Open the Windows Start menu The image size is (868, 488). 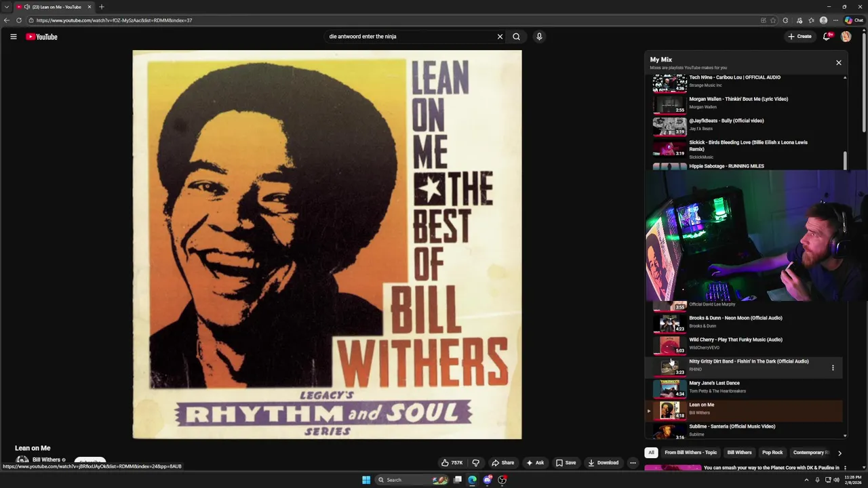(x=366, y=480)
